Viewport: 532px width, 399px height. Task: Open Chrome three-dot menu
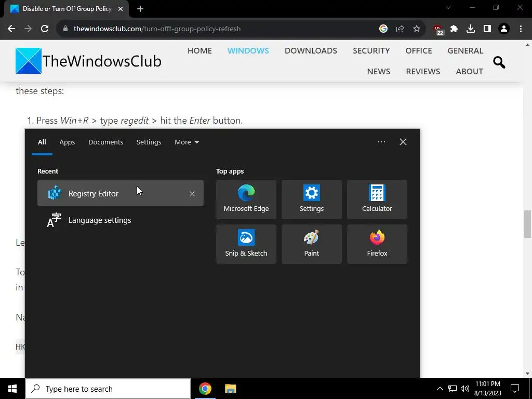click(521, 29)
